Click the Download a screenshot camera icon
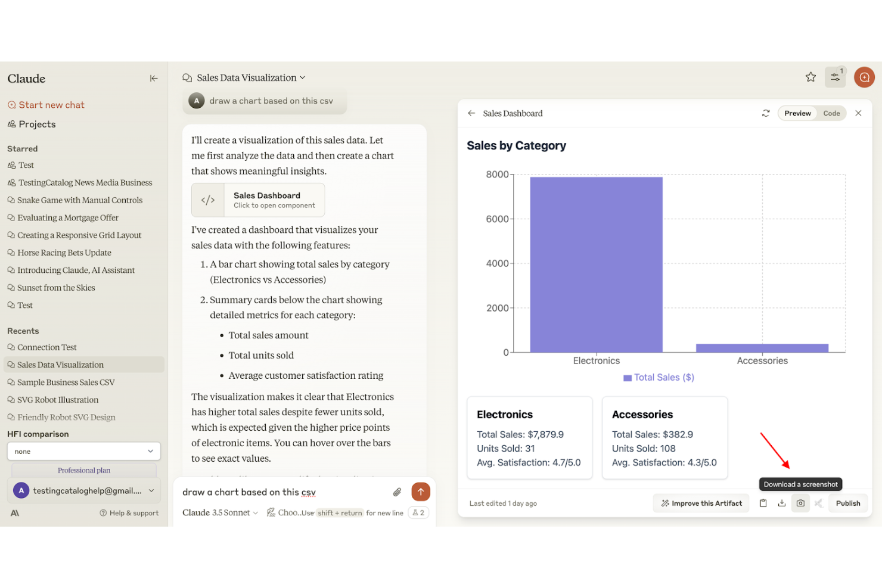The height and width of the screenshot is (588, 882). click(800, 503)
